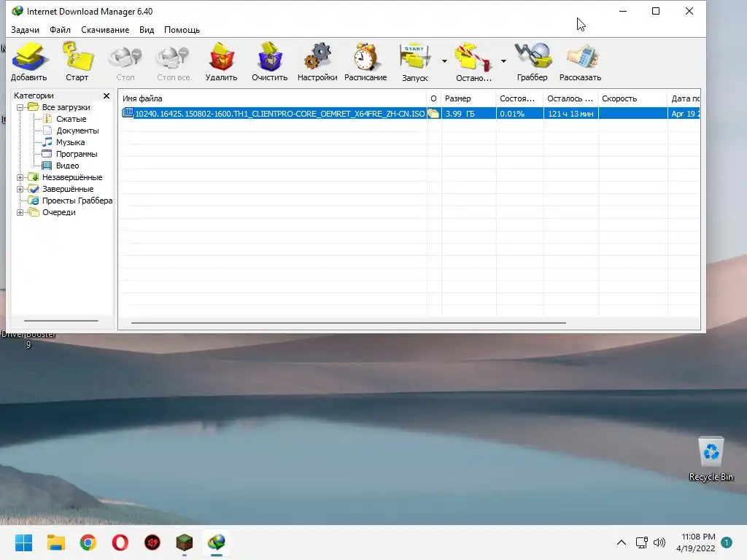Click the Категории panel horizontal scrollbar
Screen dimensions: 747x560
click(x=61, y=321)
